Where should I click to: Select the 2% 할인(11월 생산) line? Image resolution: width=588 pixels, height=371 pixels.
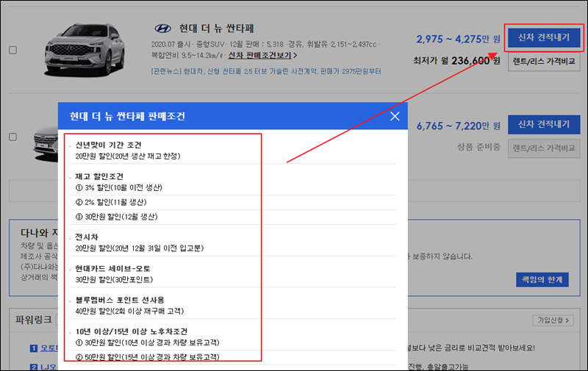point(111,202)
